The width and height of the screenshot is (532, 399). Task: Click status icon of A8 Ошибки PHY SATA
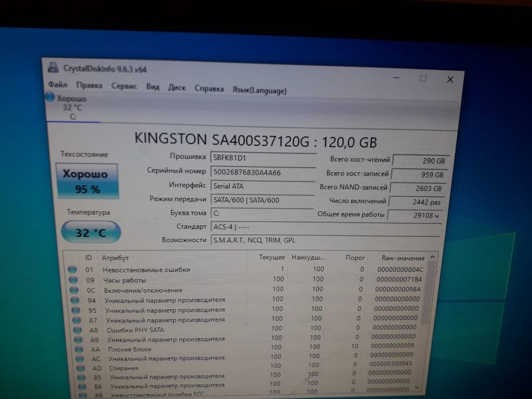coord(78,330)
